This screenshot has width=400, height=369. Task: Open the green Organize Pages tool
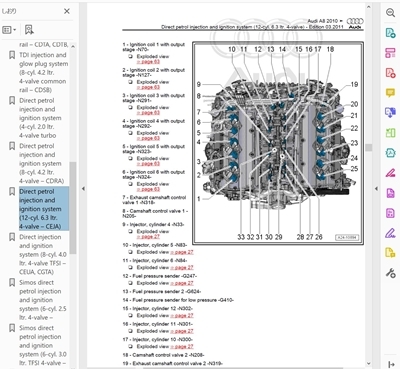coord(390,133)
